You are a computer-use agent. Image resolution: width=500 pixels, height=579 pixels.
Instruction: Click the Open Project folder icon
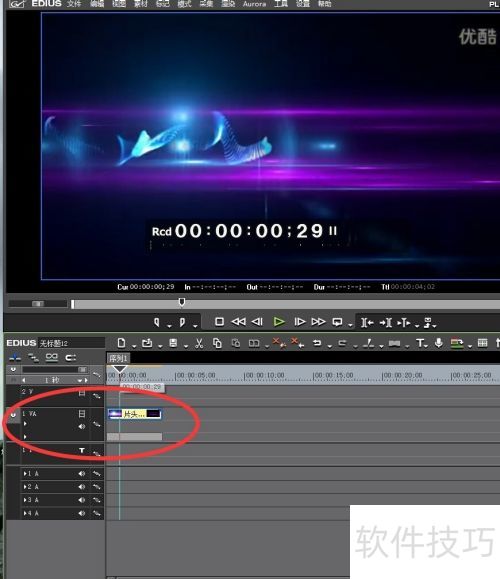pos(147,343)
